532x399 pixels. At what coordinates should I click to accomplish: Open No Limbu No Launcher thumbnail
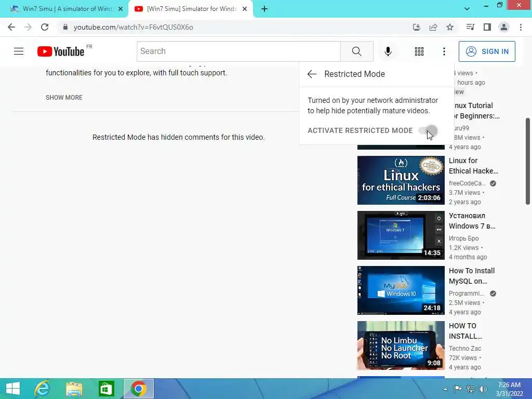coord(401,345)
